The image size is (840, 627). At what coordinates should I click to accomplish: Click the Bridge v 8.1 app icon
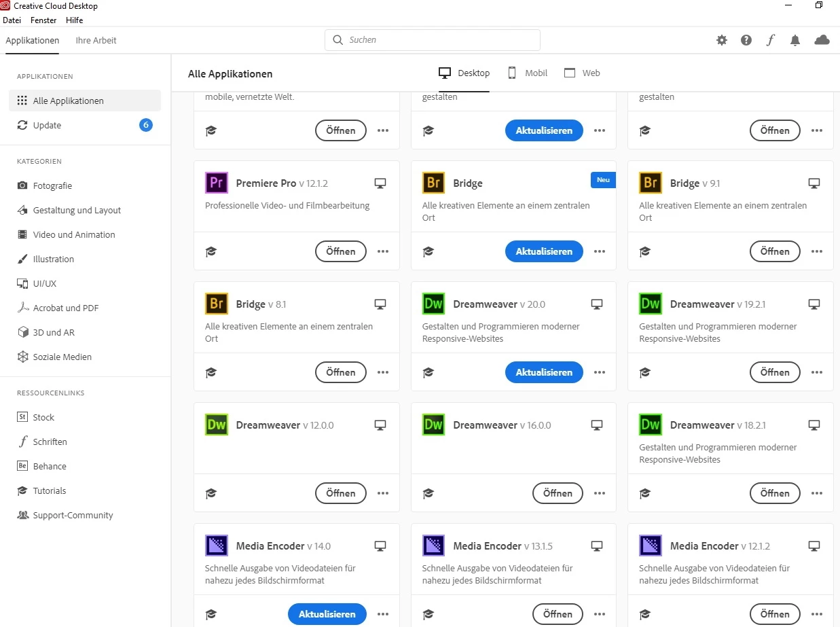click(x=216, y=304)
